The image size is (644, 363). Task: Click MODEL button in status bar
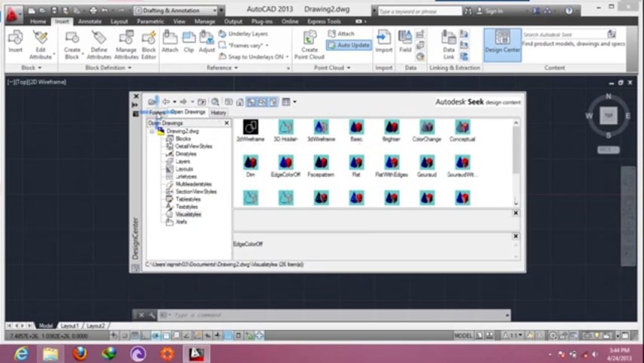[463, 335]
